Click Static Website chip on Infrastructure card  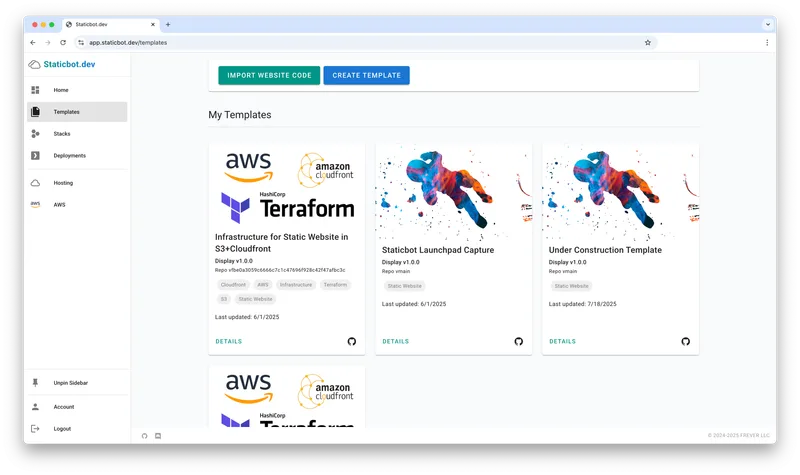pyautogui.click(x=256, y=299)
